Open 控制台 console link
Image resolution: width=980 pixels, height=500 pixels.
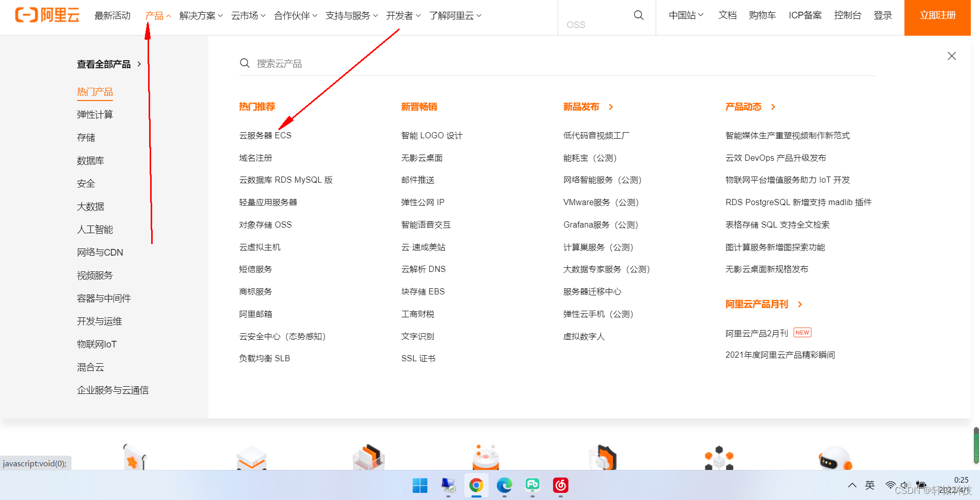click(848, 15)
